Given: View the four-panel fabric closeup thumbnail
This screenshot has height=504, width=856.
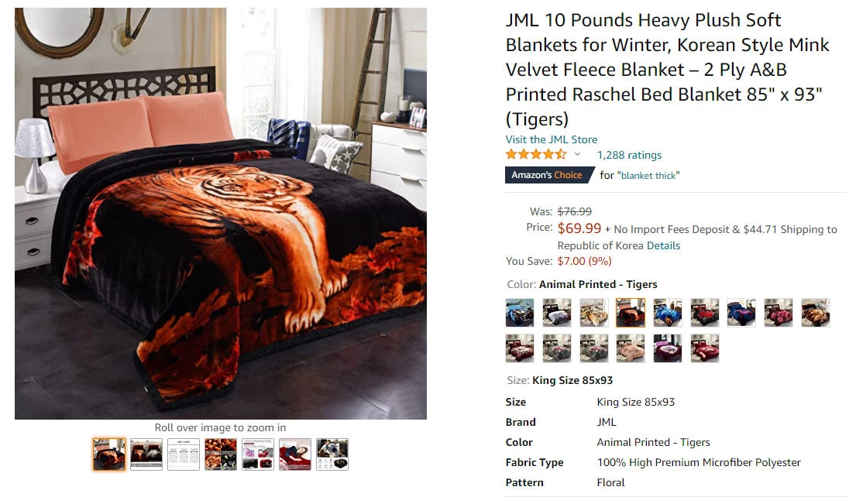Looking at the screenshot, I should pos(221,454).
